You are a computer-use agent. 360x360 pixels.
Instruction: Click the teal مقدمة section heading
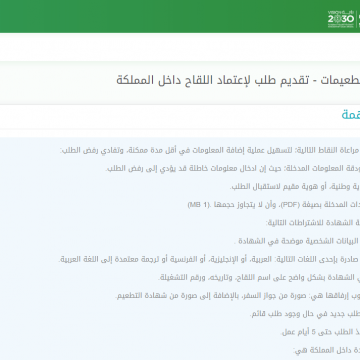(351, 115)
